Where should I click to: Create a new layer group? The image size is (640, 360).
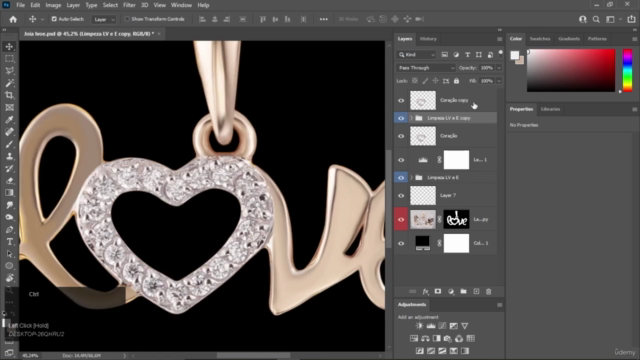[x=463, y=291]
